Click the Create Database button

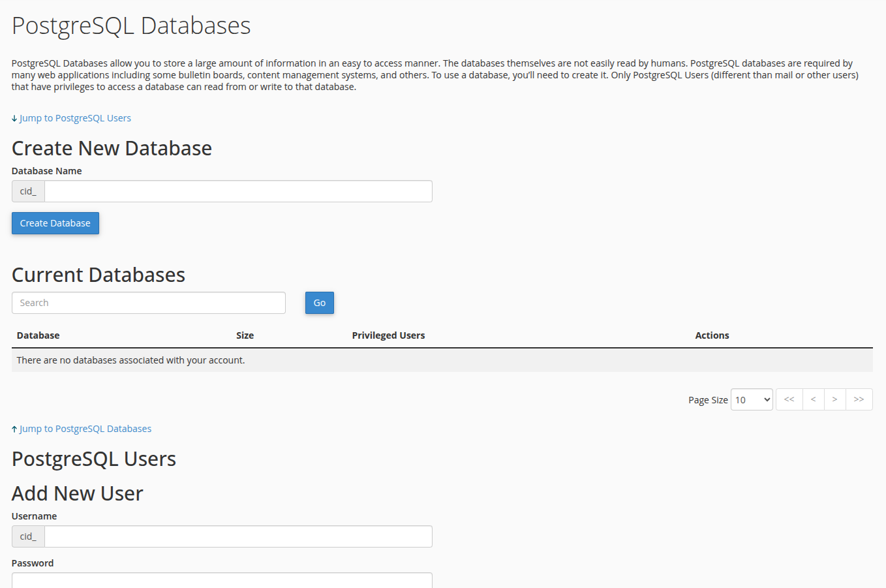click(55, 223)
